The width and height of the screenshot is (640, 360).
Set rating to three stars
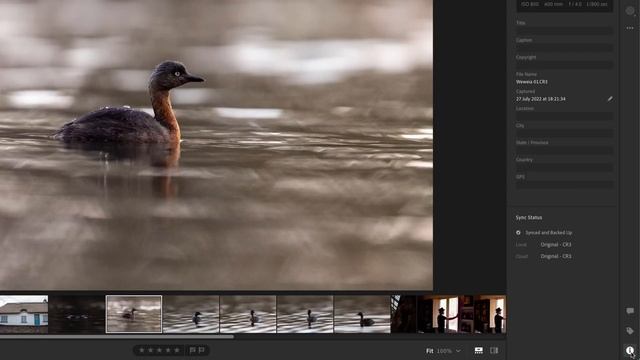click(x=159, y=350)
